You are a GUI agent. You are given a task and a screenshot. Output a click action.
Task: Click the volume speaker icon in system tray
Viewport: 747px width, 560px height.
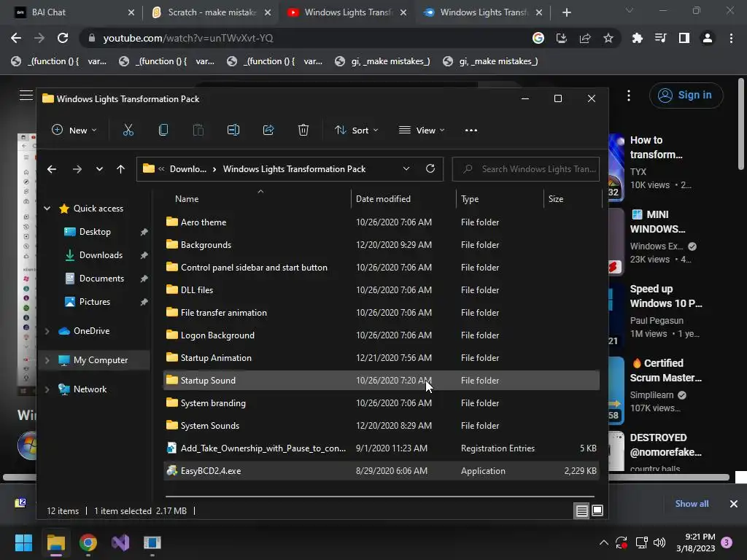(659, 542)
